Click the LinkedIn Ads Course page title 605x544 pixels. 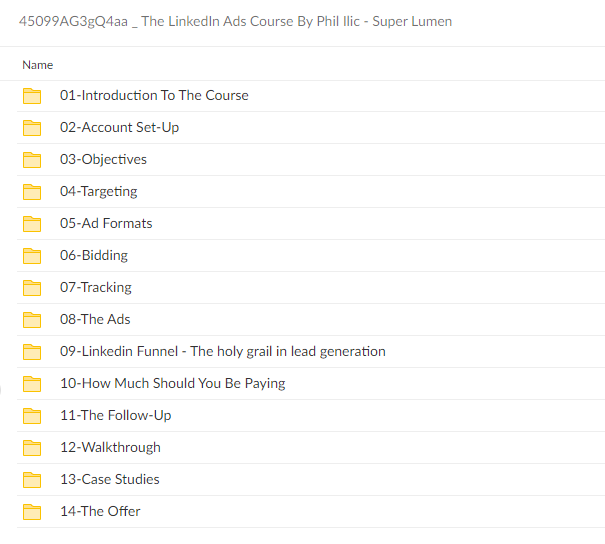235,21
